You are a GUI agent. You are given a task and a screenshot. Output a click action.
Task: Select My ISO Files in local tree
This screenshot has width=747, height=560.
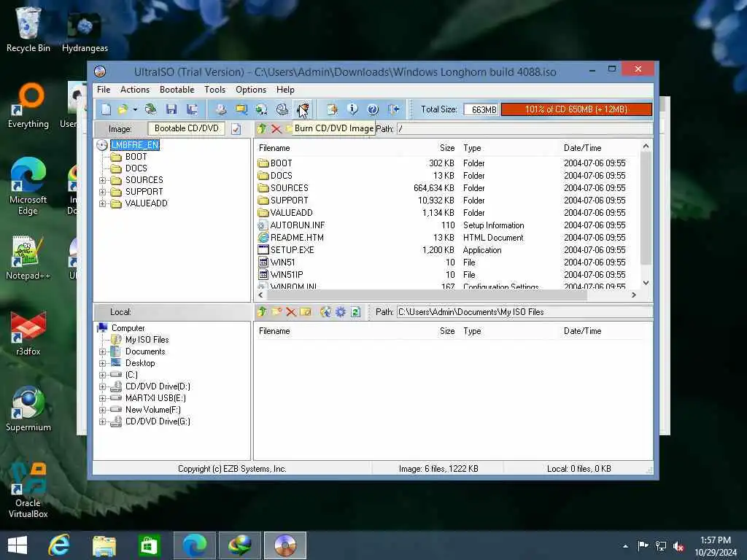click(x=147, y=340)
